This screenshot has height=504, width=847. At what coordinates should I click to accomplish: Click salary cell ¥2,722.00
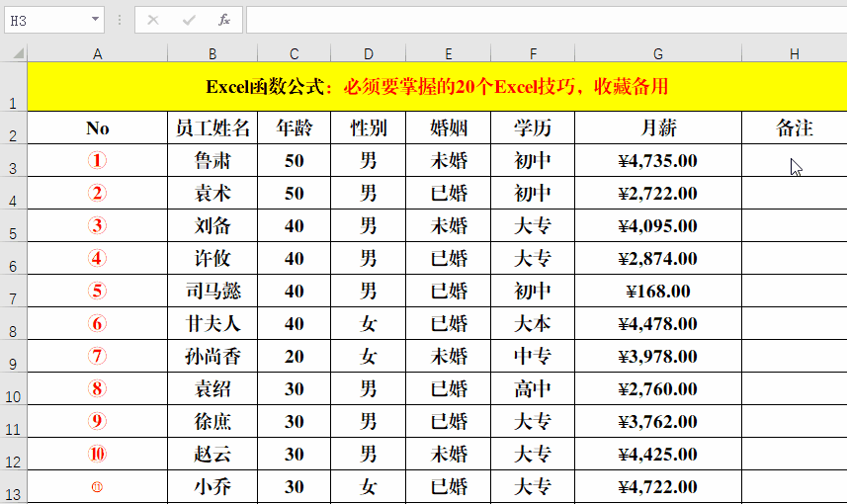[658, 194]
